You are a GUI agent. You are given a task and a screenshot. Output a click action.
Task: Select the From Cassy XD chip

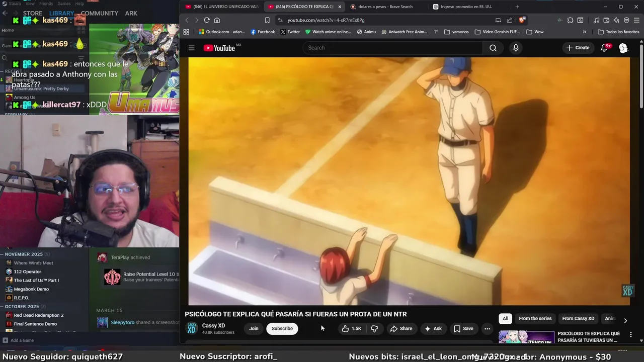coord(578,318)
